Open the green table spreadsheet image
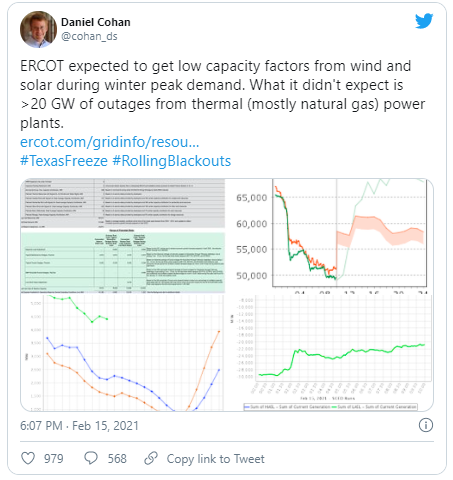This screenshot has height=480, width=453. [123, 236]
